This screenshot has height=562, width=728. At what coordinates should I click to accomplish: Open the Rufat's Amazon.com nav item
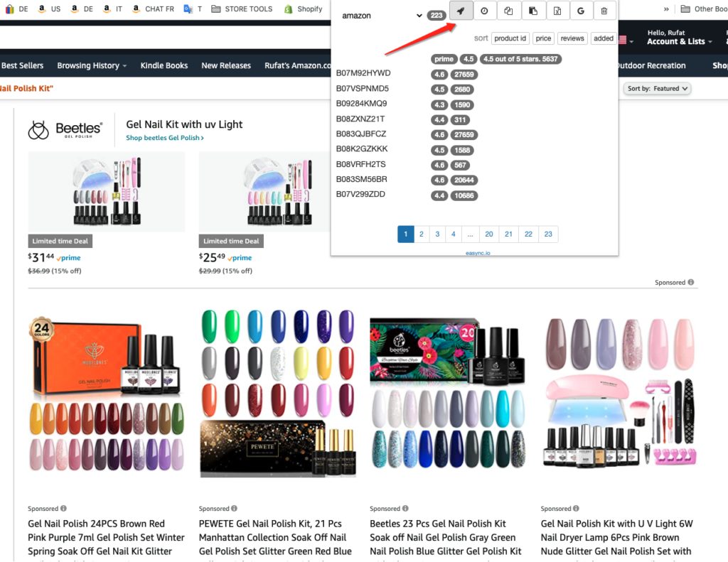click(x=297, y=65)
